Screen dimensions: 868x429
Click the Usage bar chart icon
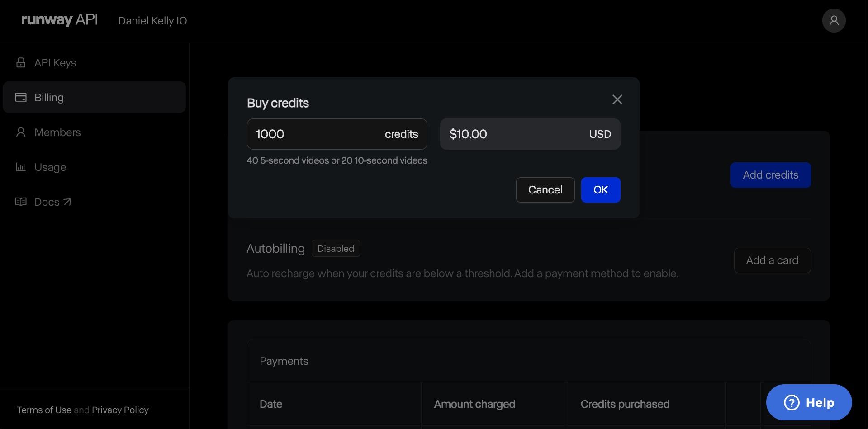[x=21, y=167]
